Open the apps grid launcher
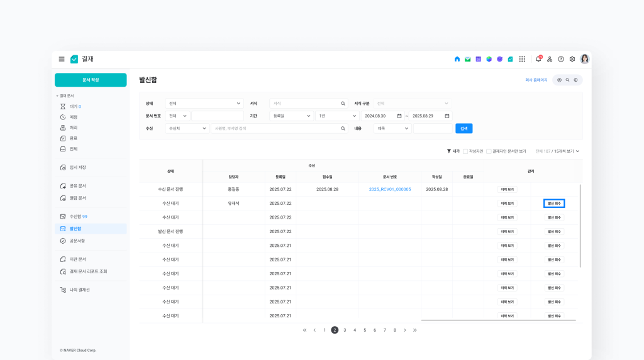Screen dimensions: 644x360 pyautogui.click(x=522, y=59)
